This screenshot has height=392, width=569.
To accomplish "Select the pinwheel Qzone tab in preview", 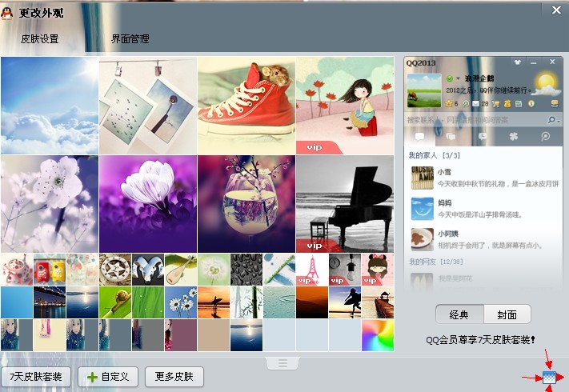I will 513,137.
